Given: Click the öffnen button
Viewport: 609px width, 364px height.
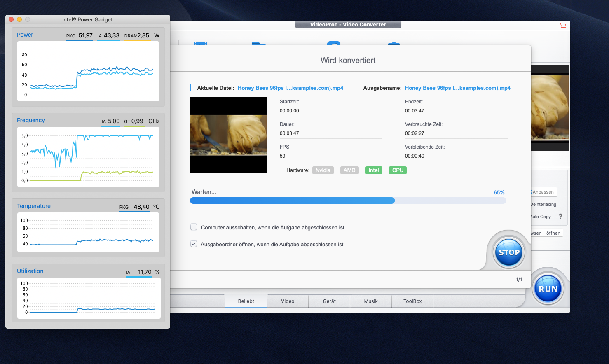Looking at the screenshot, I should click(553, 233).
